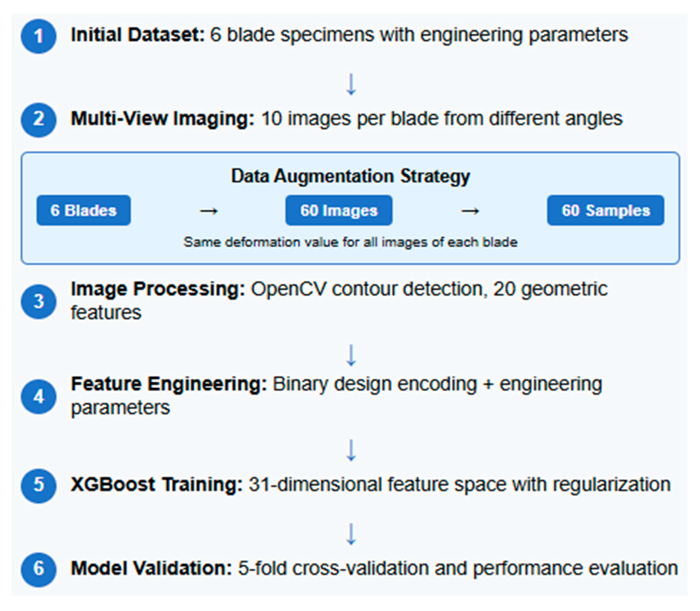Click the 60 Images button
The height and width of the screenshot is (611, 700).
coord(339,210)
